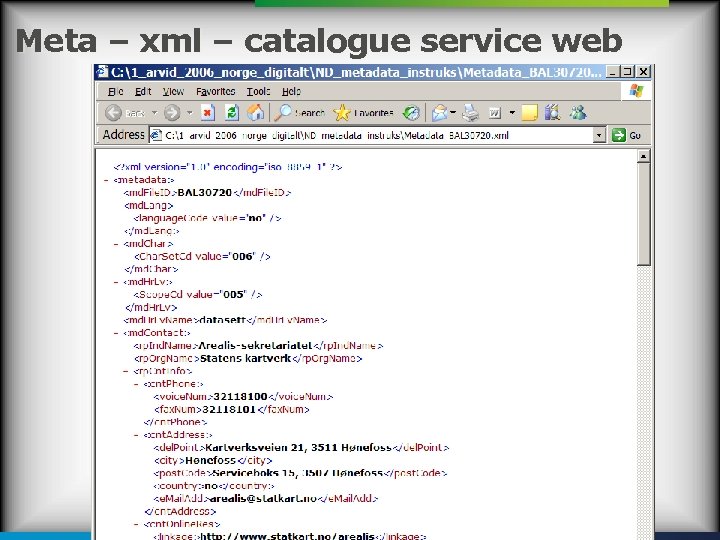Click the Edit with Word icon
This screenshot has width=720, height=540.
495,112
